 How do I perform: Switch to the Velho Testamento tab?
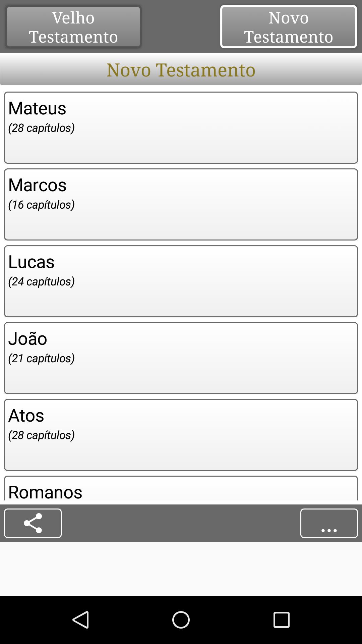[73, 27]
